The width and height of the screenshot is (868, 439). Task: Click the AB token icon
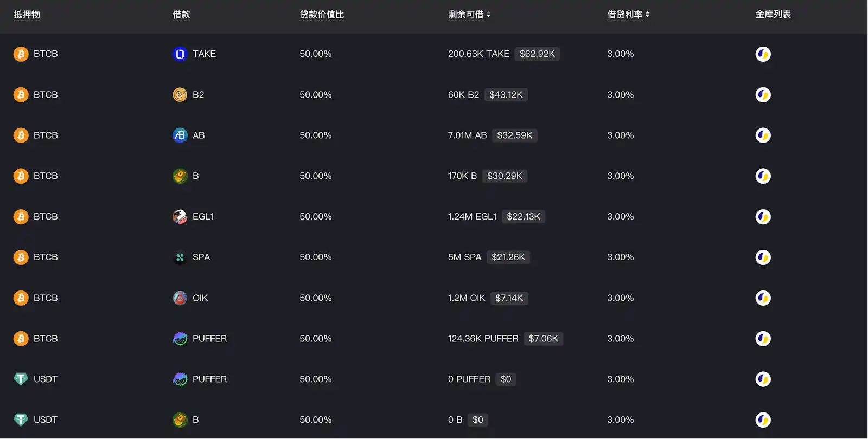coord(180,135)
